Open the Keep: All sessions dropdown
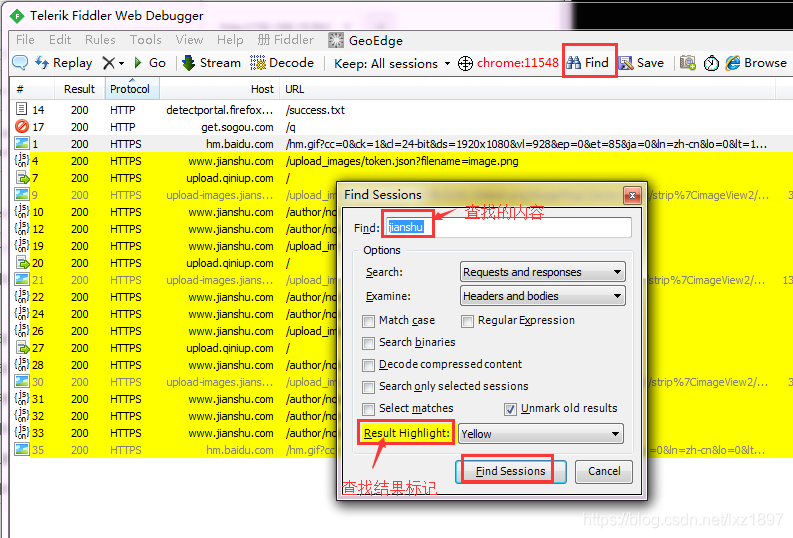The image size is (793, 538). (x=392, y=63)
